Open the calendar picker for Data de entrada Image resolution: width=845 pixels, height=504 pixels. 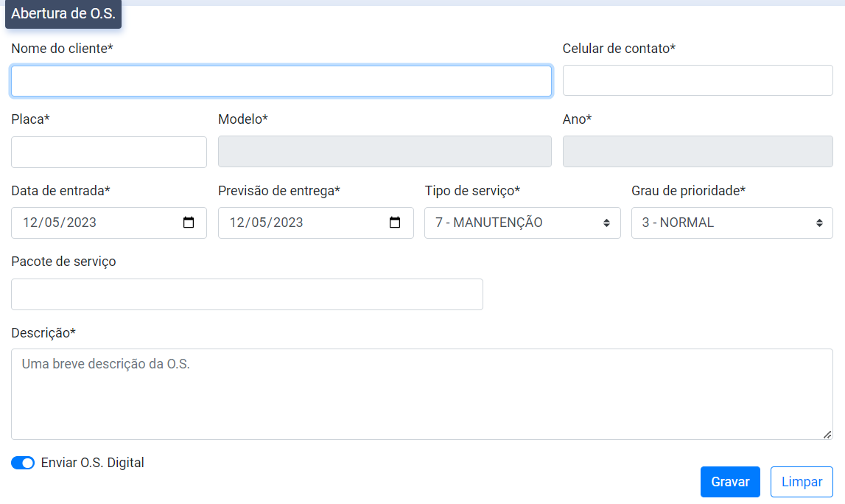(x=189, y=223)
